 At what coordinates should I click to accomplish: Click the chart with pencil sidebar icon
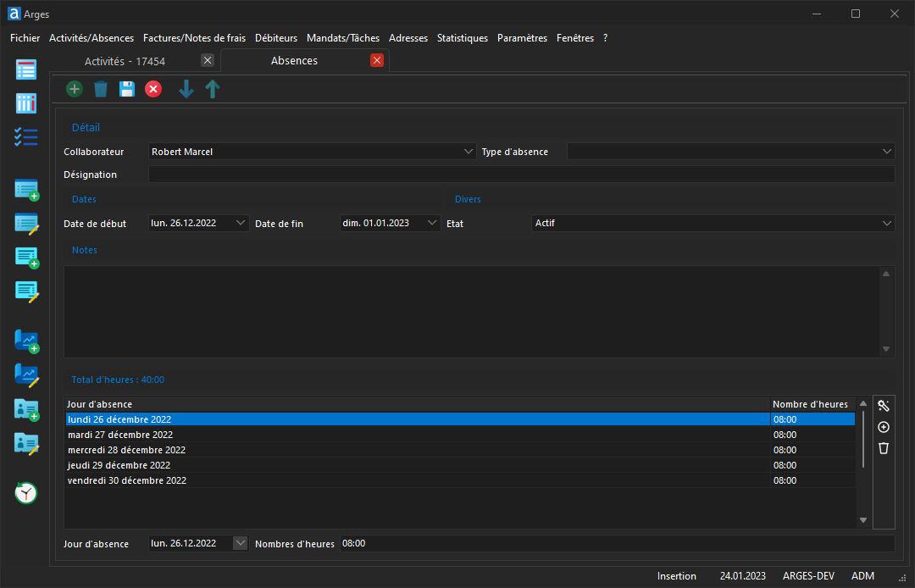pos(26,375)
